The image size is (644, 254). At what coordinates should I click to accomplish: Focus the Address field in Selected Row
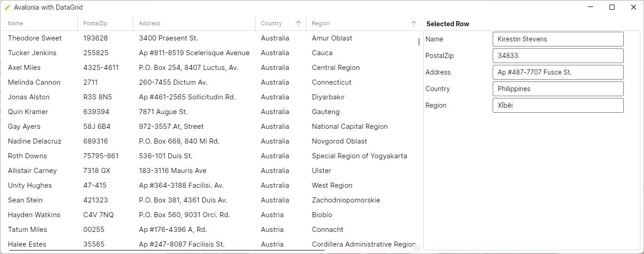[x=558, y=72]
